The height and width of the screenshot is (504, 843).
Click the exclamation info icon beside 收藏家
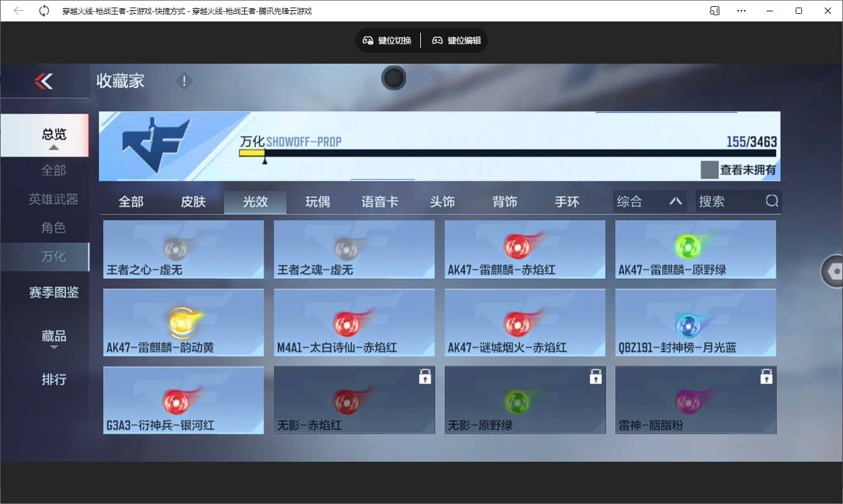(x=184, y=81)
